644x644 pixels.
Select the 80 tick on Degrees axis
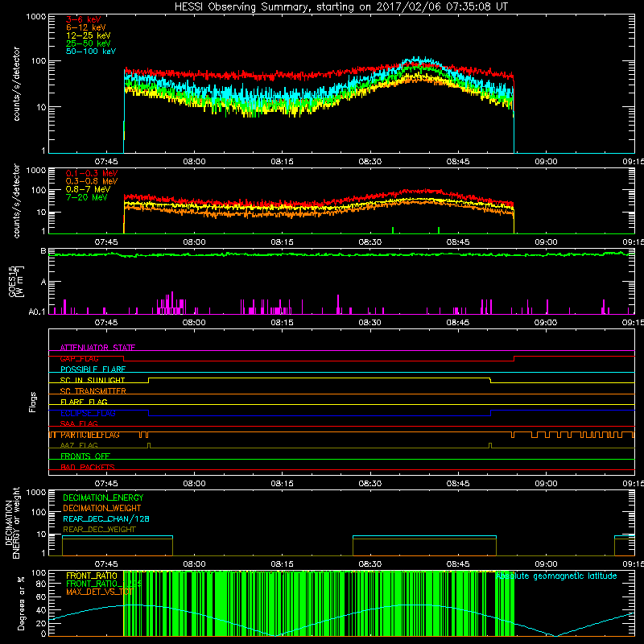pyautogui.click(x=42, y=584)
